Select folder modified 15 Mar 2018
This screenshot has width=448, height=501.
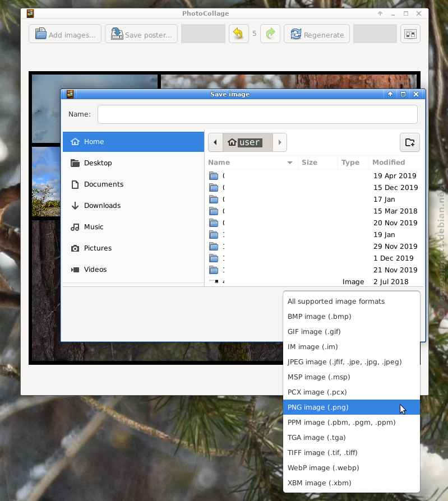tap(315, 211)
